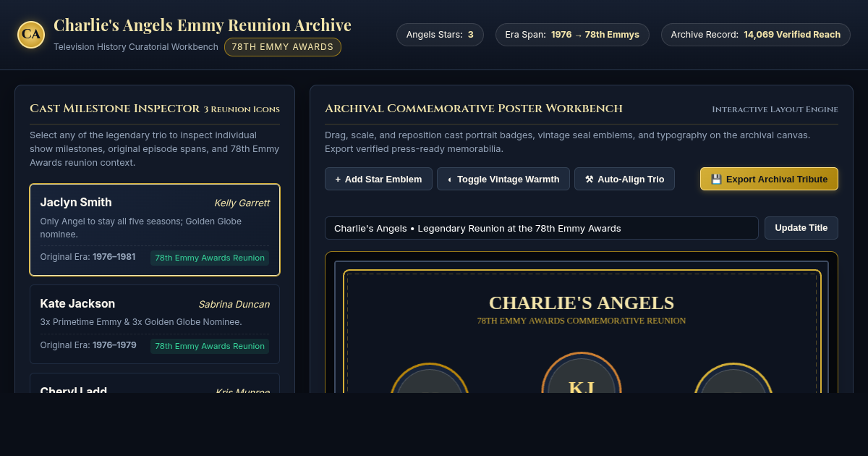Click the Archival Commemorative Poster Workbench heading
Viewport: 868px width, 456px height.
(x=474, y=109)
